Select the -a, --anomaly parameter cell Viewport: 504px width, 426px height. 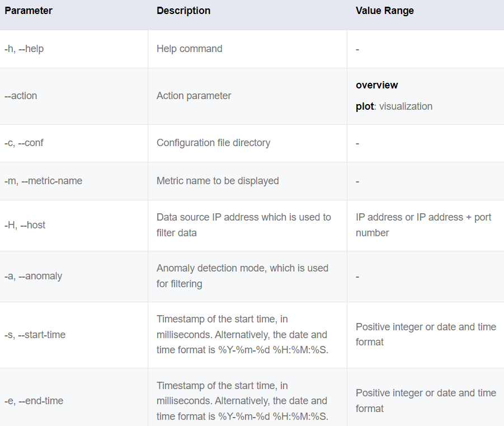[33, 276]
